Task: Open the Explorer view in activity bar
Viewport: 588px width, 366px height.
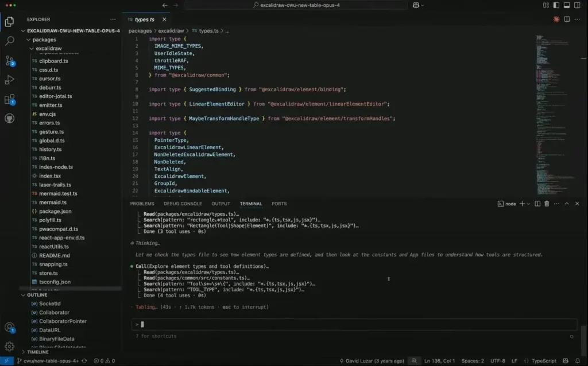Action: (9, 21)
